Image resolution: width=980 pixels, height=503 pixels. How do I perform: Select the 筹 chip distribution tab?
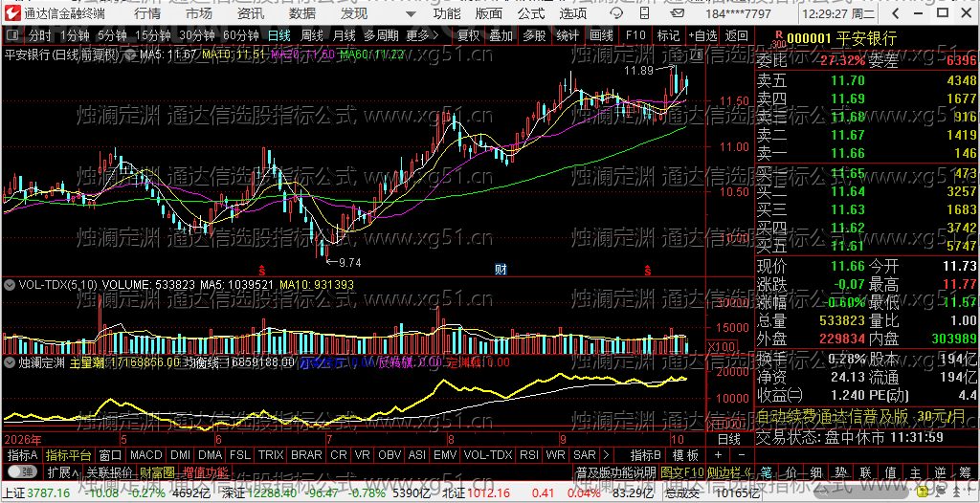pyautogui.click(x=965, y=471)
